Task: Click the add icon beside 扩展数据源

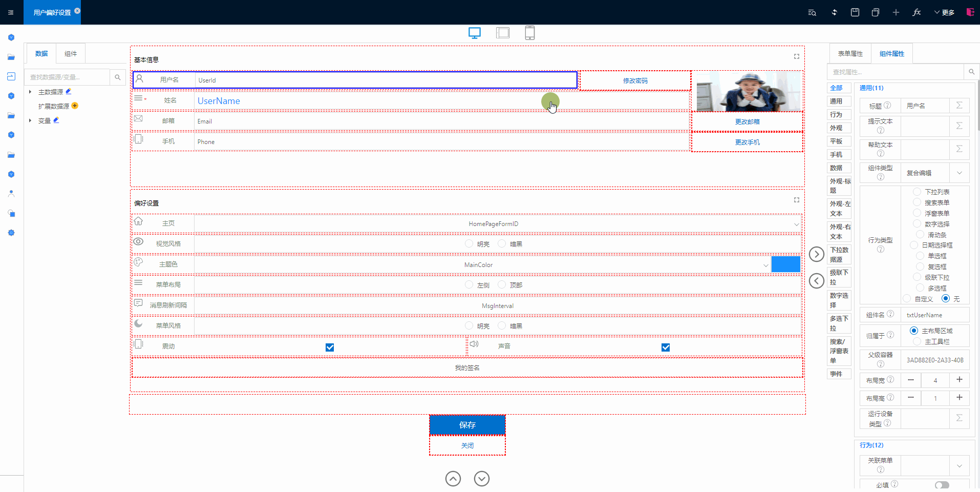Action: tap(75, 106)
